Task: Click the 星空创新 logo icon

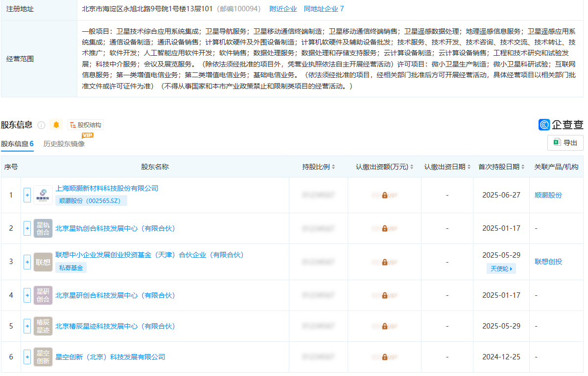Action: pos(43,357)
